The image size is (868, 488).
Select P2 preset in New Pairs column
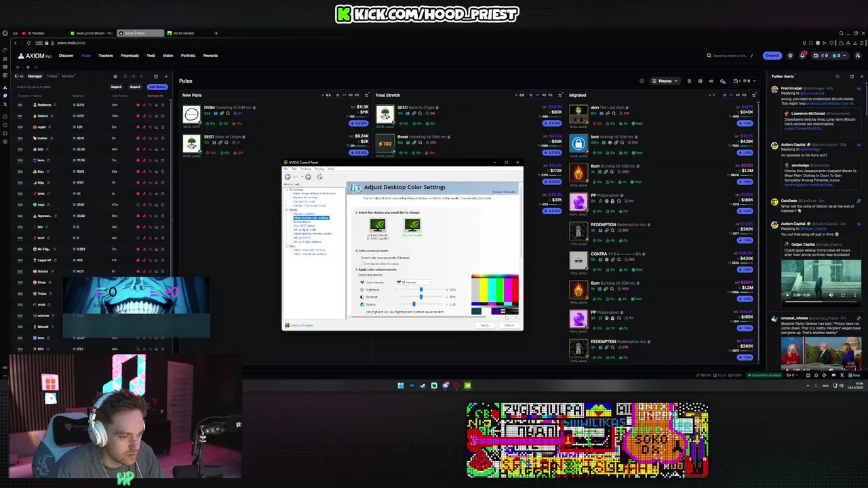(x=351, y=95)
